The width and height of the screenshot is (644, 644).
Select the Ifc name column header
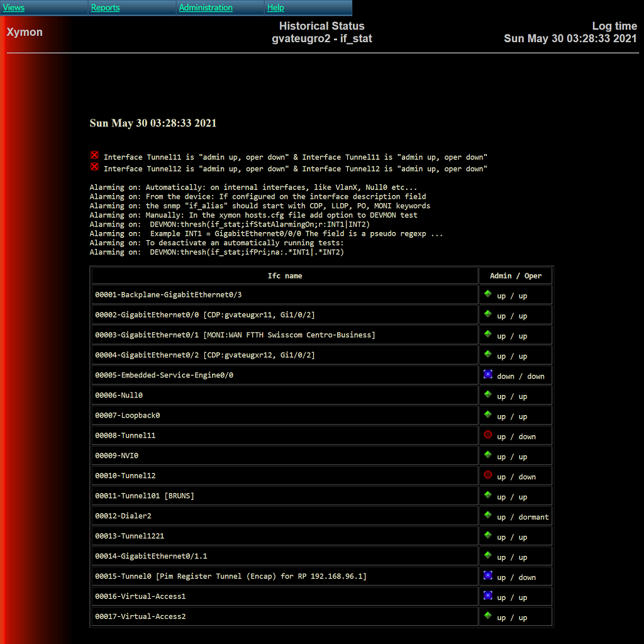point(285,275)
